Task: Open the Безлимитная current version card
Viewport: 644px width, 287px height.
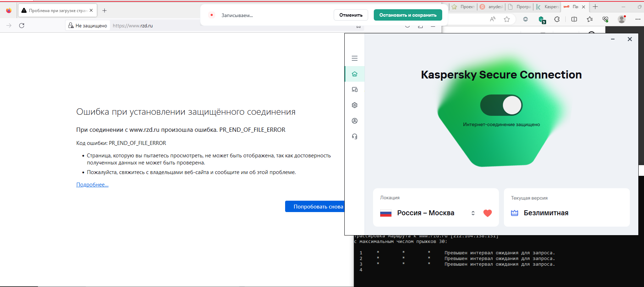Action: (567, 207)
